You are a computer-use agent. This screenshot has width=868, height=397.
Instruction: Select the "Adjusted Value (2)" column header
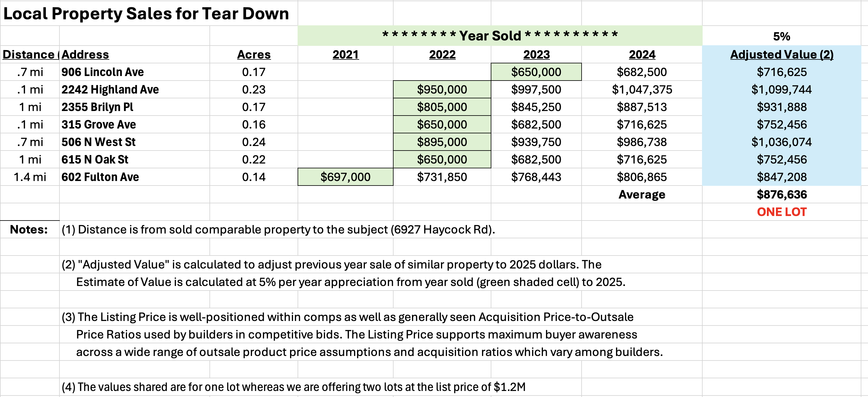pos(781,55)
